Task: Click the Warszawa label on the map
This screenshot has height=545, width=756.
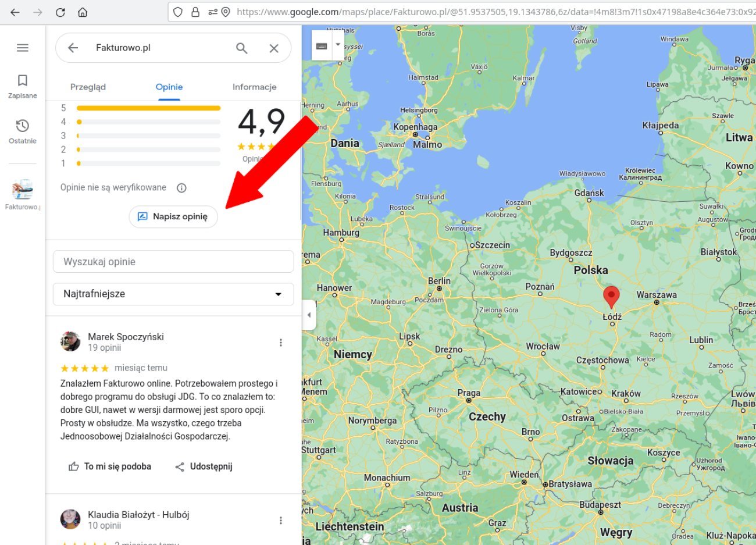Action: pos(657,295)
